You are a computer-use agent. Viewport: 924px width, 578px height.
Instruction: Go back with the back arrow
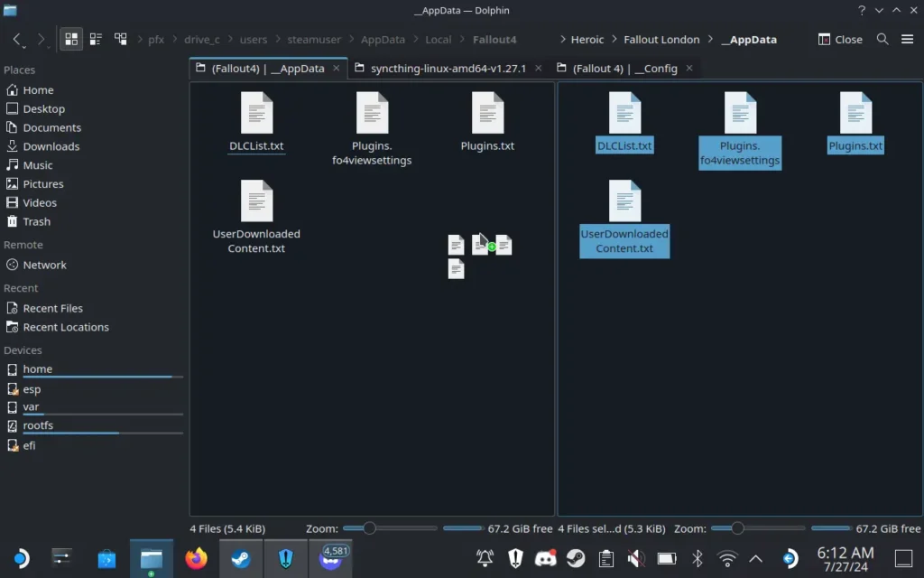coord(16,40)
